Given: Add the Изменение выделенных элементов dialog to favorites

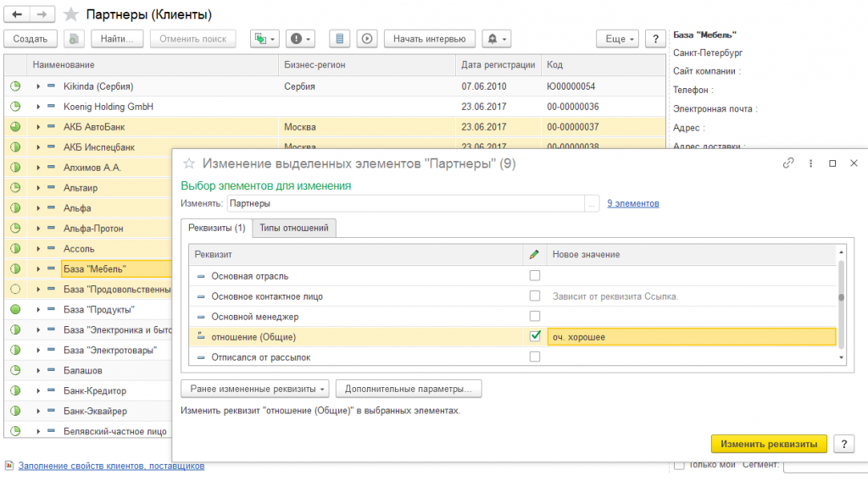Looking at the screenshot, I should coord(189,163).
